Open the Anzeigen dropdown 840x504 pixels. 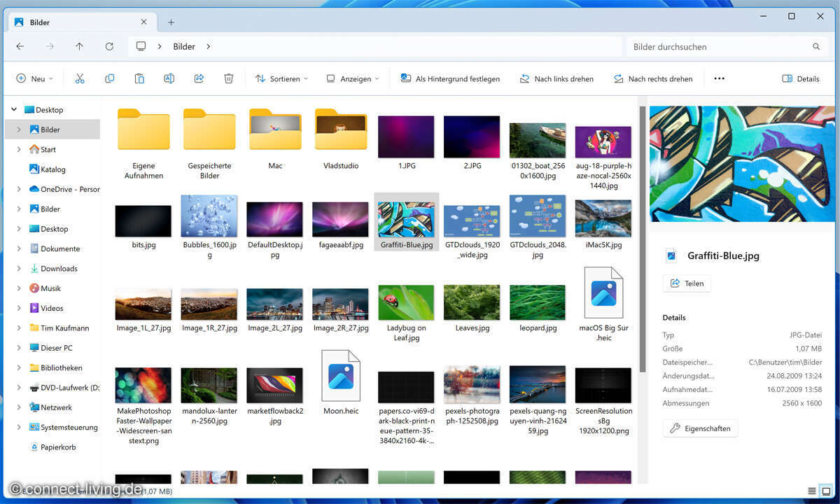point(353,78)
